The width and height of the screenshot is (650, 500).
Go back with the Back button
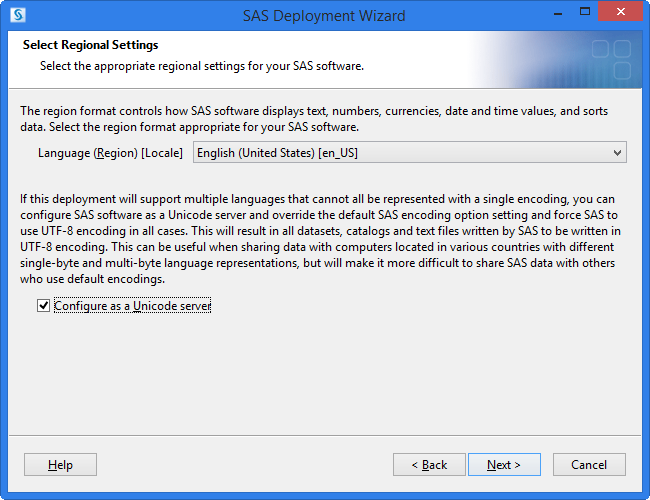429,465
